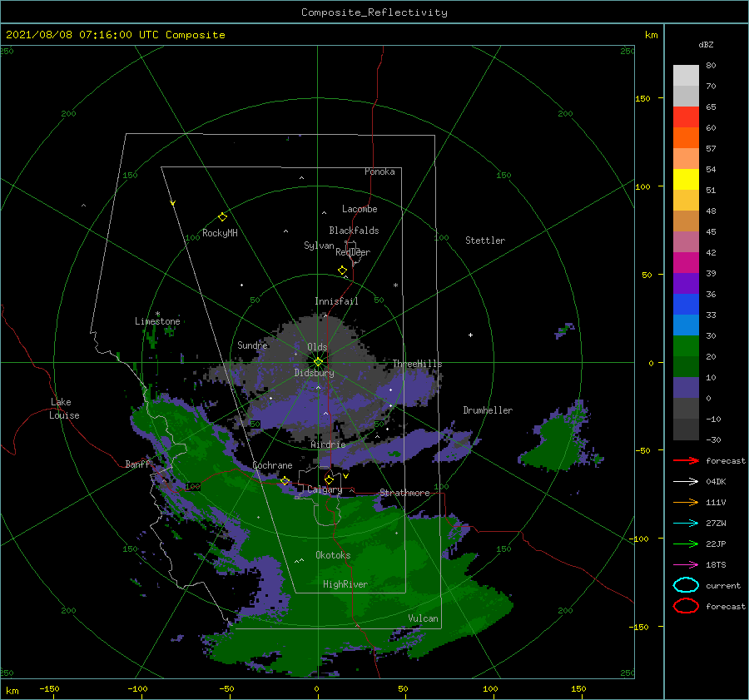Click the yellow diamond marker above Calgary
Image resolution: width=749 pixels, height=700 pixels.
tap(329, 479)
